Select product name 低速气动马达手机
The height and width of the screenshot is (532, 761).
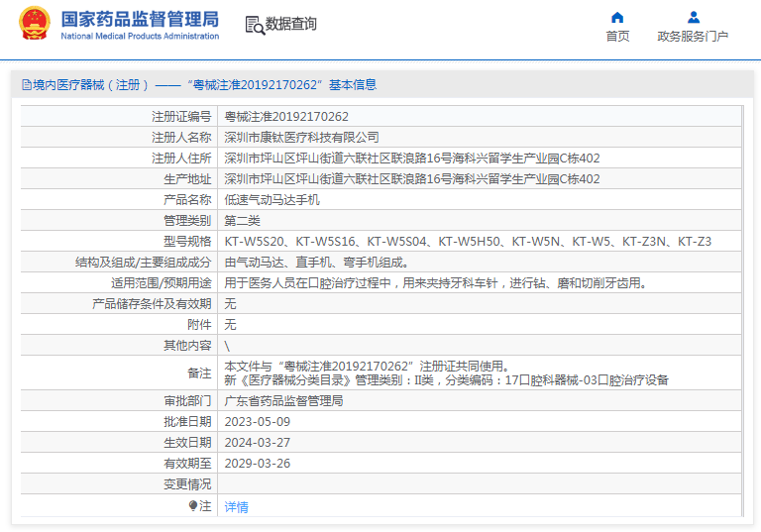click(x=272, y=200)
